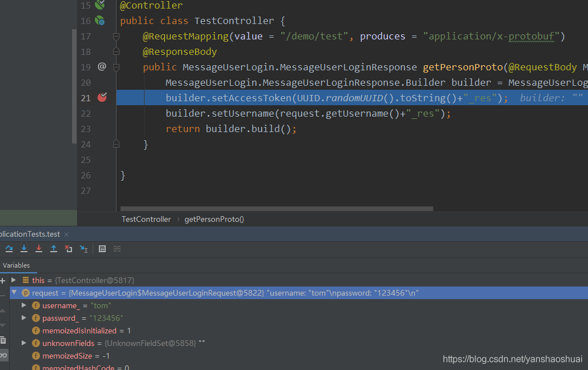
Task: Click the Drop Frame icon
Action: (69, 249)
